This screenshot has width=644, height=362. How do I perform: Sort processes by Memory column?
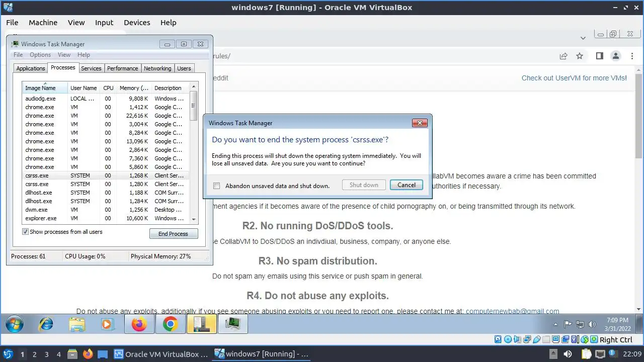click(x=133, y=88)
